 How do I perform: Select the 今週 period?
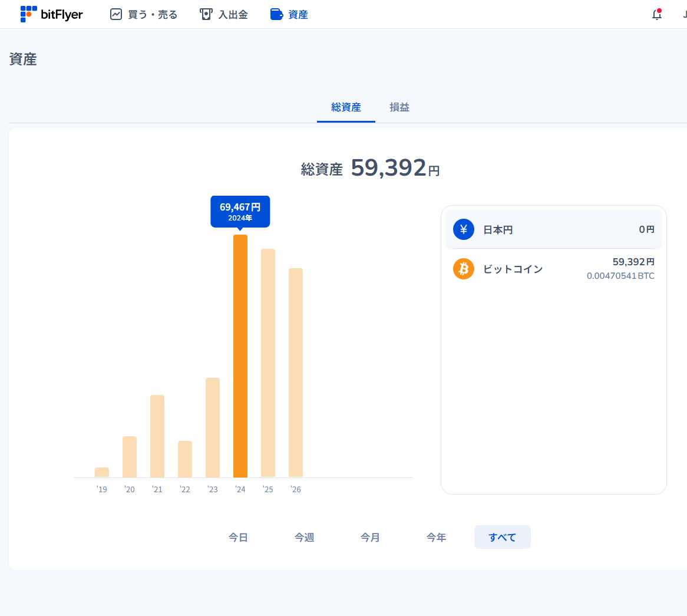point(304,537)
